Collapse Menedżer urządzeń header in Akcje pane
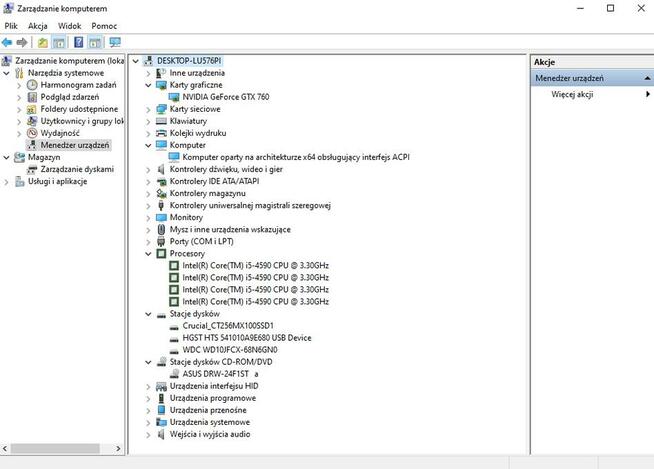 [x=647, y=78]
